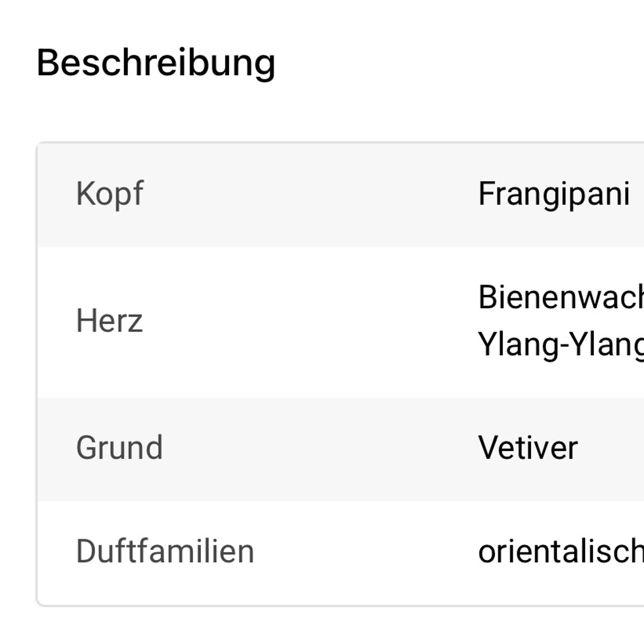Screen dimensions: 644x644
Task: Click the table's bottom border line
Action: [x=341, y=605]
